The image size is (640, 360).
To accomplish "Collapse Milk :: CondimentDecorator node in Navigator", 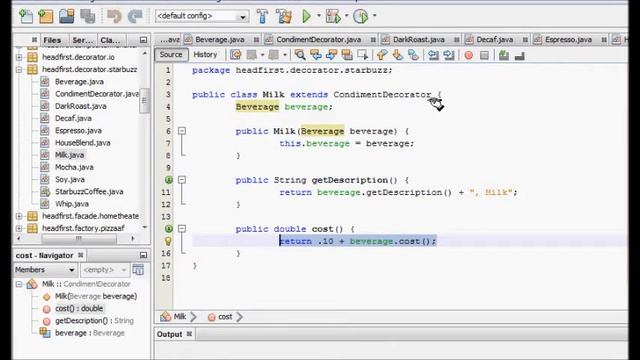I will 19,284.
